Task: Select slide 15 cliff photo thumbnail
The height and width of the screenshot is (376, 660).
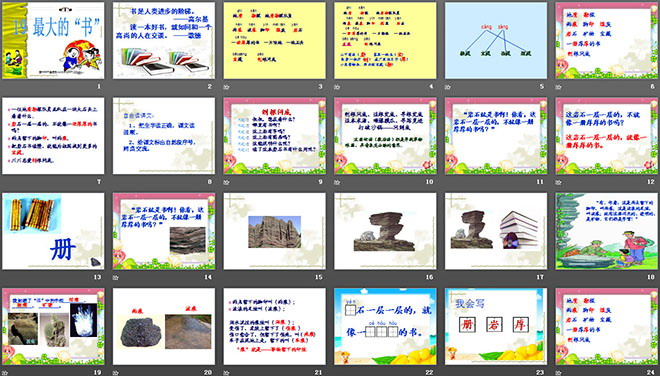Action: coord(274,231)
